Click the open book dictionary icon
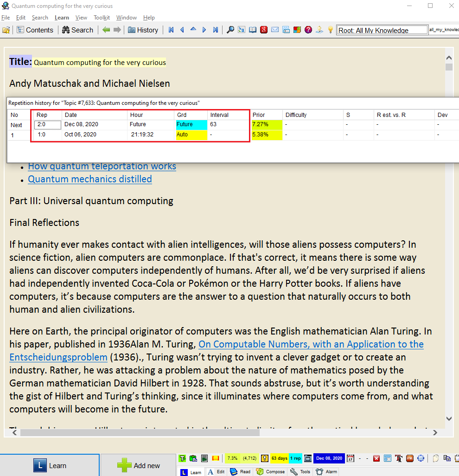 [x=252, y=30]
